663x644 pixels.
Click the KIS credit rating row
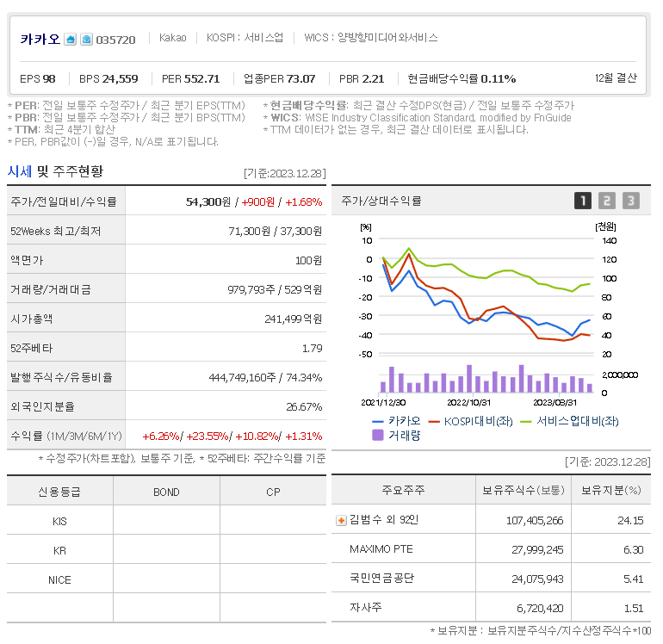(x=166, y=520)
